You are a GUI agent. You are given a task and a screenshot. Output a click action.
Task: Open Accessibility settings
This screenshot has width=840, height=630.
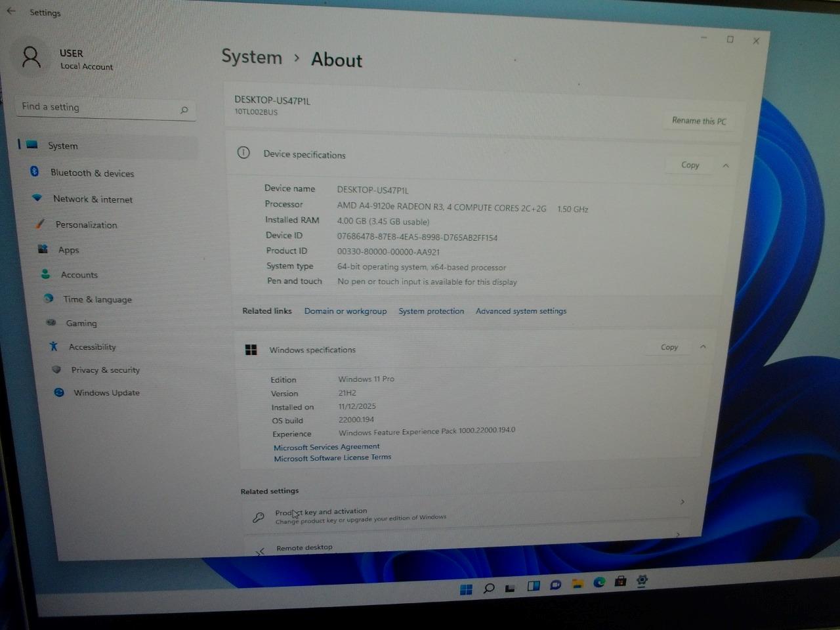point(92,347)
